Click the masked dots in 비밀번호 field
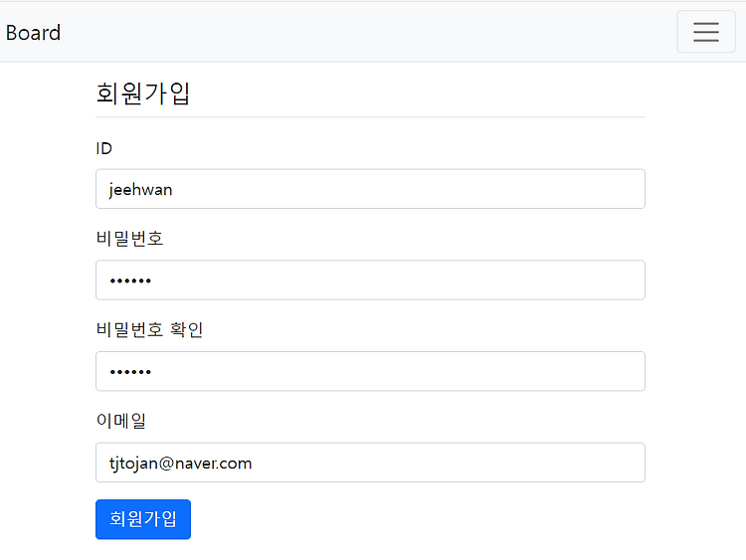The height and width of the screenshot is (560, 746). pyautogui.click(x=130, y=280)
